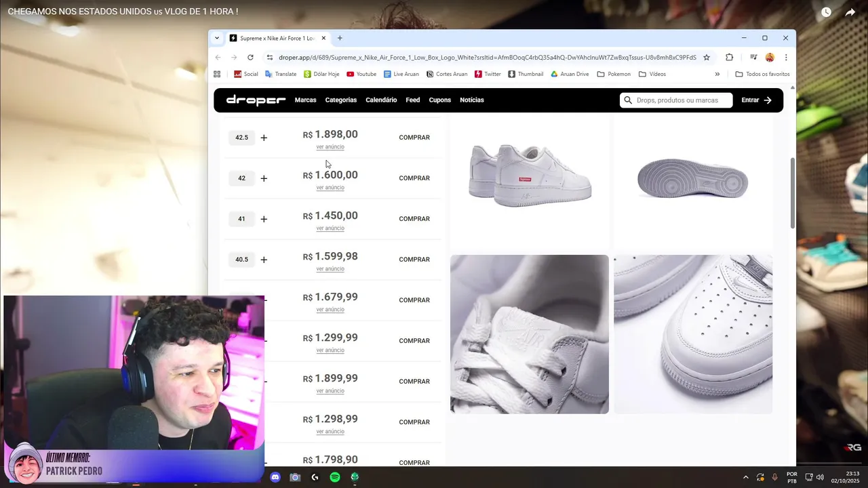
Task: Open the Live Aruan bookmark
Action: (x=401, y=74)
